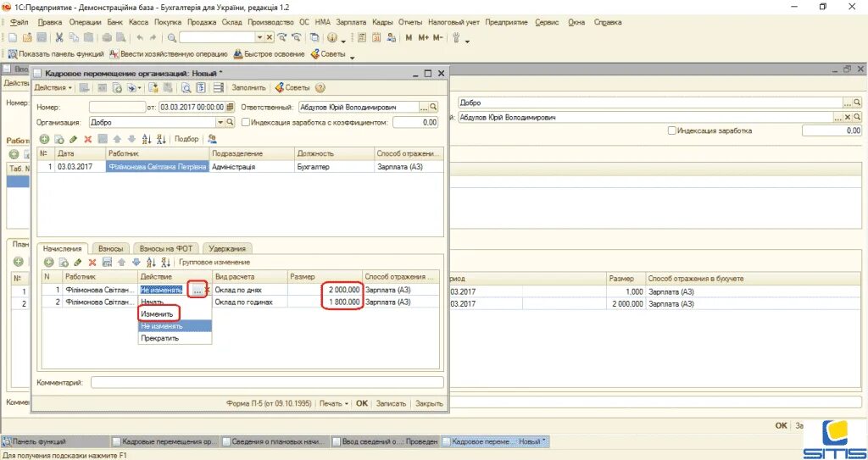Open the calculator icon in main toolbar
The height and width of the screenshot is (460, 868).
tap(363, 37)
